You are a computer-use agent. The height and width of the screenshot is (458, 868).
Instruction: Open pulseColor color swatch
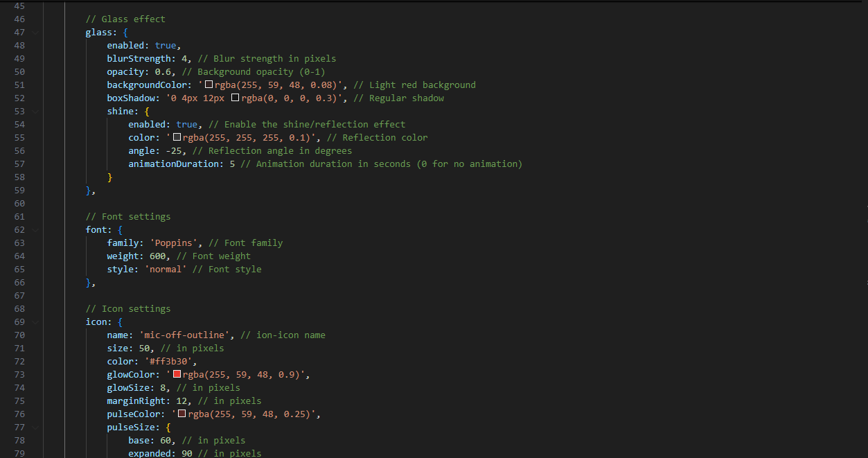182,414
